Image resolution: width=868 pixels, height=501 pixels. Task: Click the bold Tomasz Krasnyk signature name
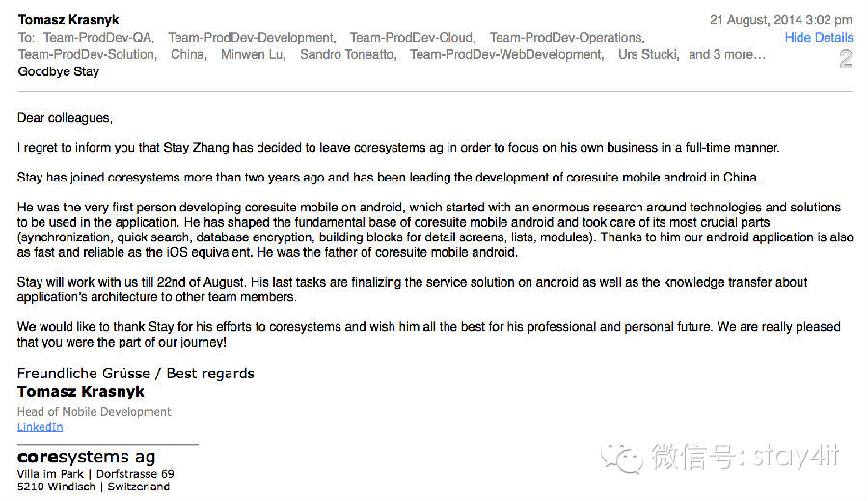81,391
